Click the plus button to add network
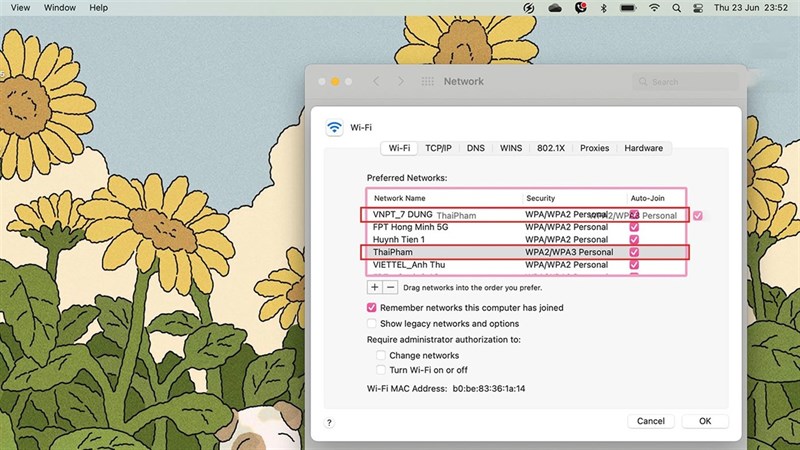The image size is (800, 450). [x=375, y=287]
